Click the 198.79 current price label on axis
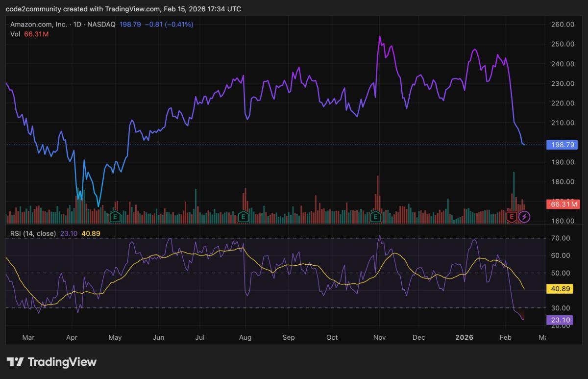Viewport: 588px width, 379px height. point(562,145)
